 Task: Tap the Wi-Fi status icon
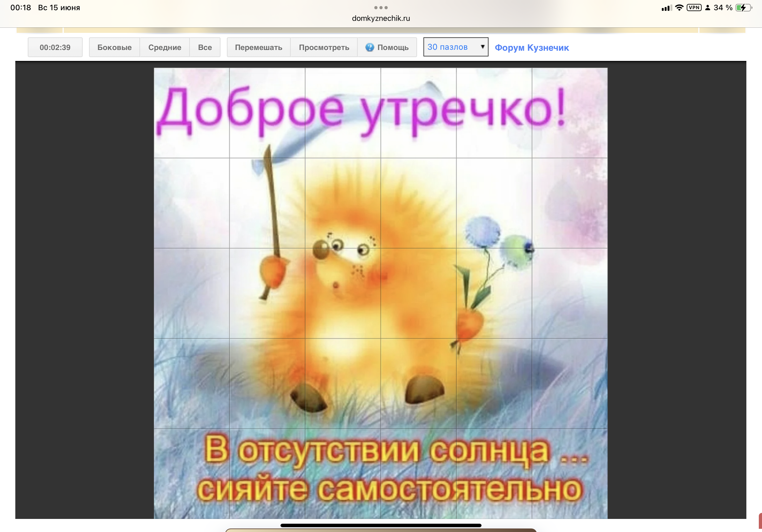(x=679, y=8)
